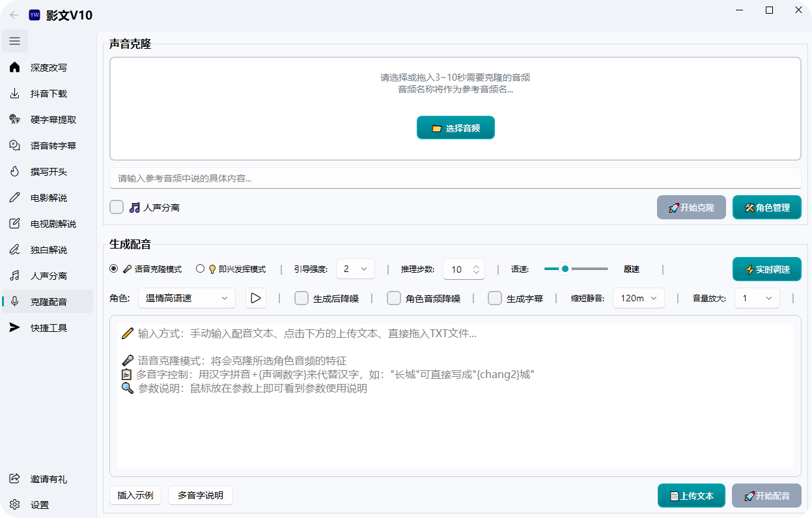The width and height of the screenshot is (812, 518).
Task: Expand the 引导强度 dropdown
Action: [x=356, y=269]
